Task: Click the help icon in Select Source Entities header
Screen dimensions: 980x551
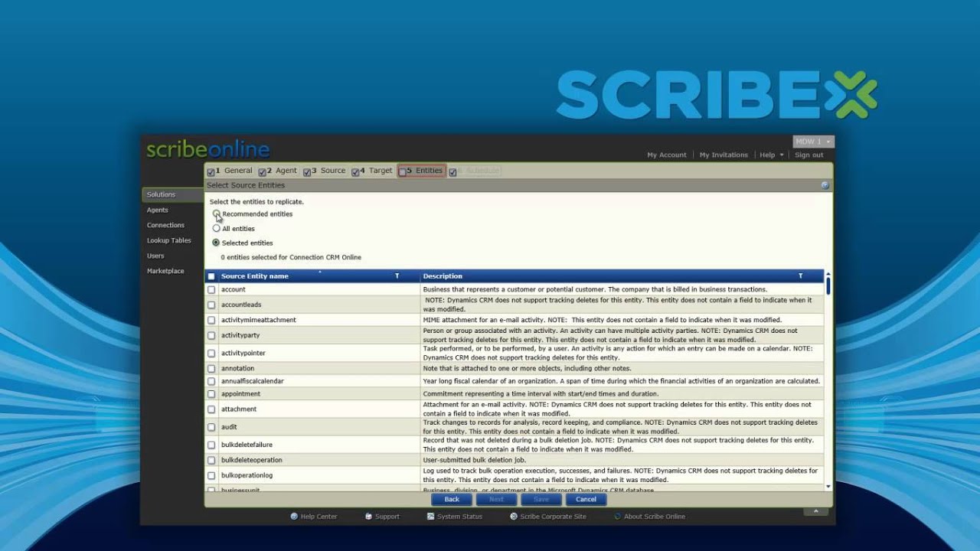Action: [x=825, y=185]
